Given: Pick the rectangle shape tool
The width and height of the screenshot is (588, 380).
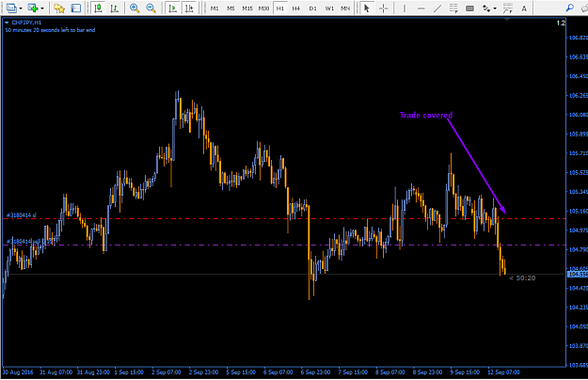Looking at the screenshot, I should click(469, 8).
